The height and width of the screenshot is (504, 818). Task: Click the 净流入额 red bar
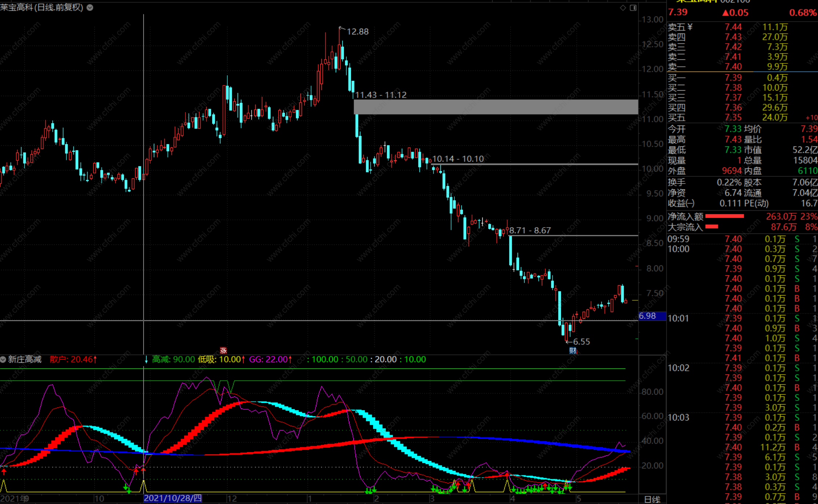724,216
